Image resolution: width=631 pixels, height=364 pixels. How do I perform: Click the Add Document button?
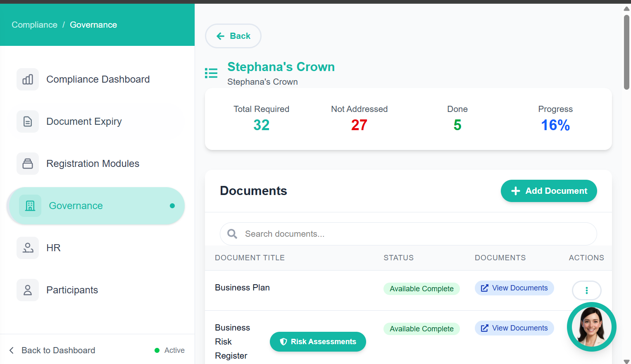click(549, 191)
